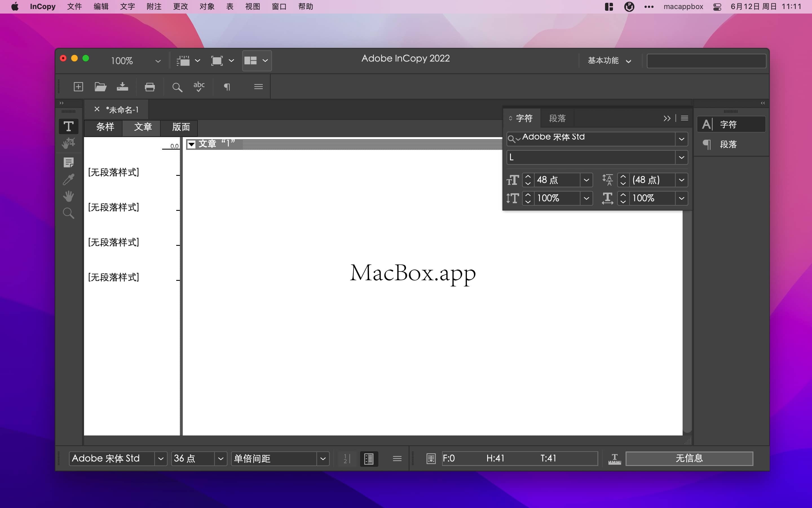Click the first [无段落样式] style row
Viewport: 812px width, 508px height.
coord(113,172)
